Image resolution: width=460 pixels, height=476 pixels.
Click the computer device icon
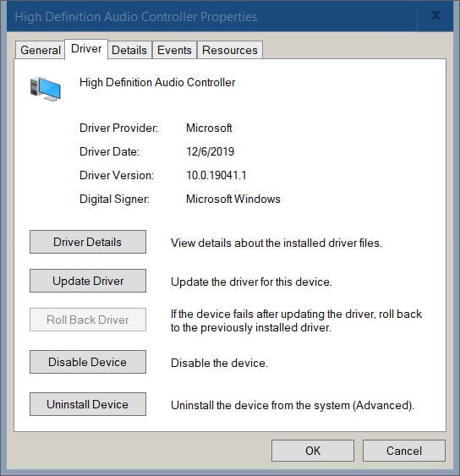(46, 89)
